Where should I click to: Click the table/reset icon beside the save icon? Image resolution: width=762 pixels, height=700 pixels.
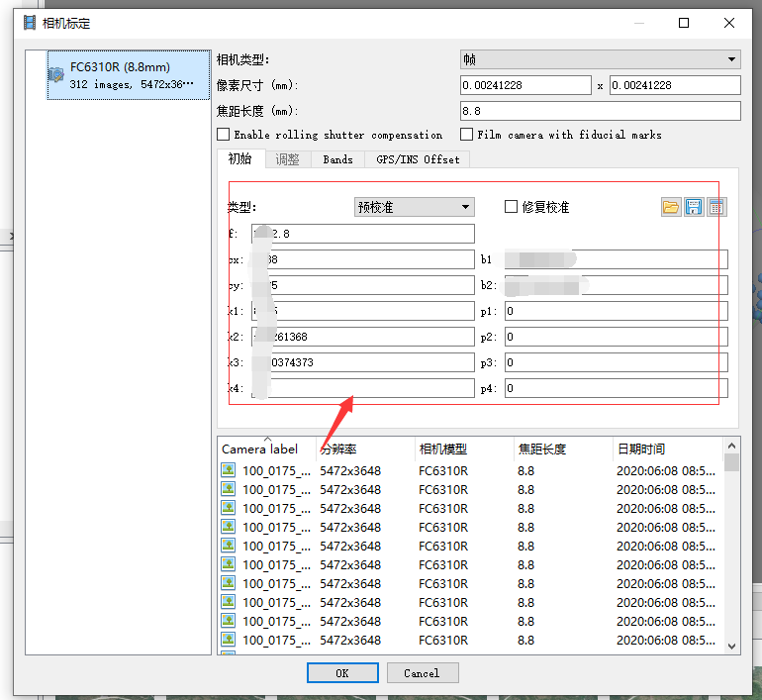(x=716, y=207)
